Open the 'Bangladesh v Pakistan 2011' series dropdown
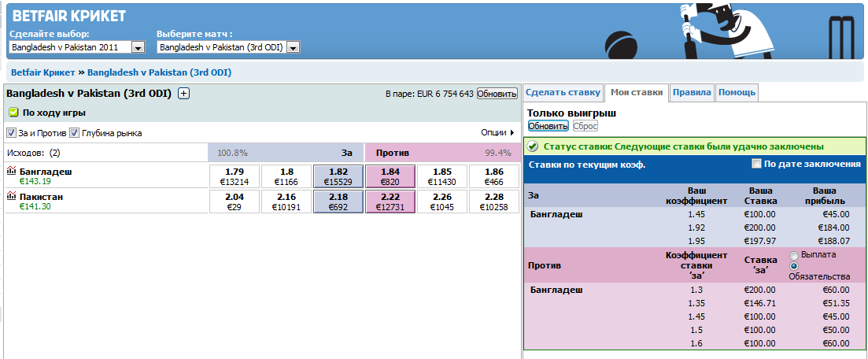The image size is (868, 359). tap(77, 47)
